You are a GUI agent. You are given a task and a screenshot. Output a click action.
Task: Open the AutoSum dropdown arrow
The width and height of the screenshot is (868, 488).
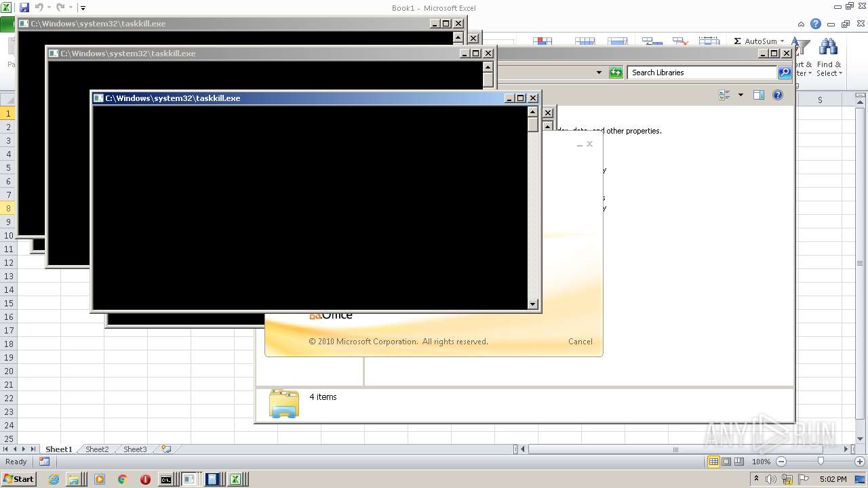782,41
